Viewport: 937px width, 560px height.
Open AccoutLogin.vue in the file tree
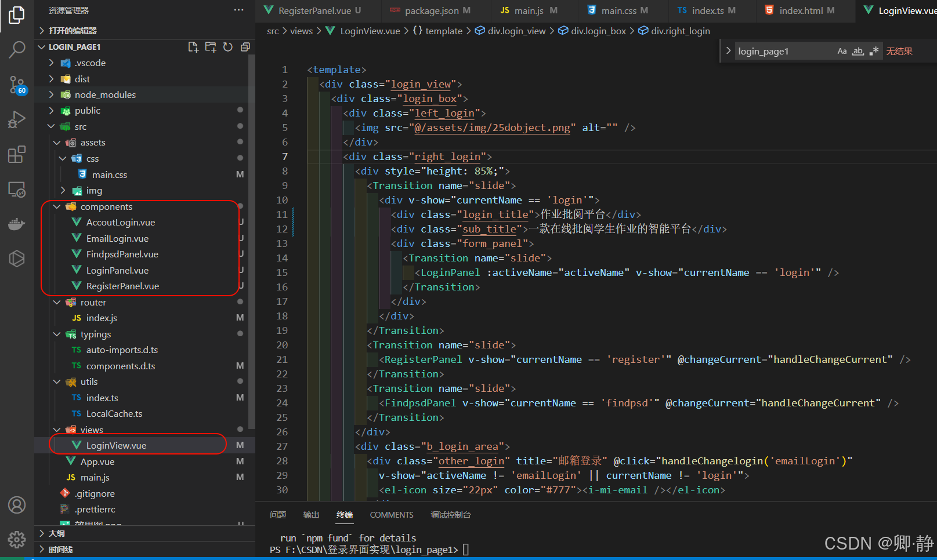point(121,222)
